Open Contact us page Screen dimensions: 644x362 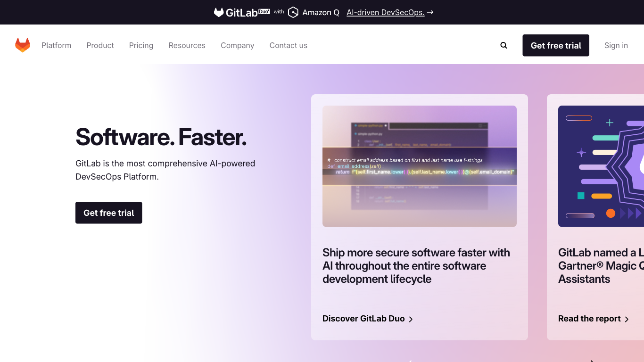[288, 45]
